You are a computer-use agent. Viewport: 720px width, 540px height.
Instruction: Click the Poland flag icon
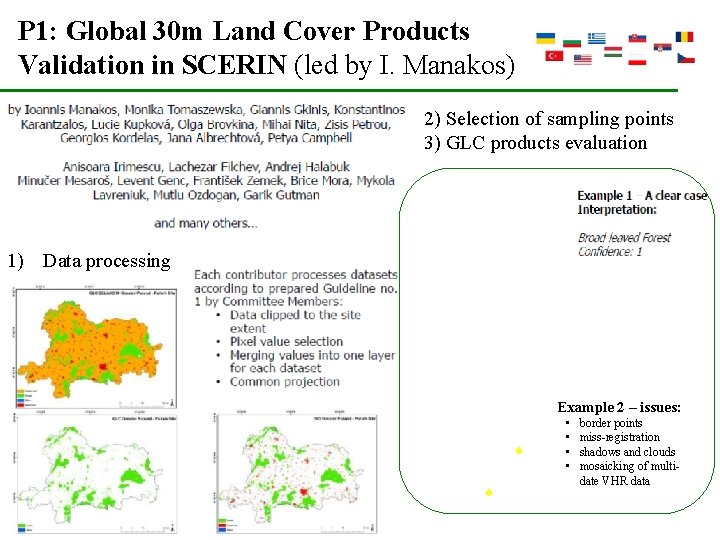point(637,60)
